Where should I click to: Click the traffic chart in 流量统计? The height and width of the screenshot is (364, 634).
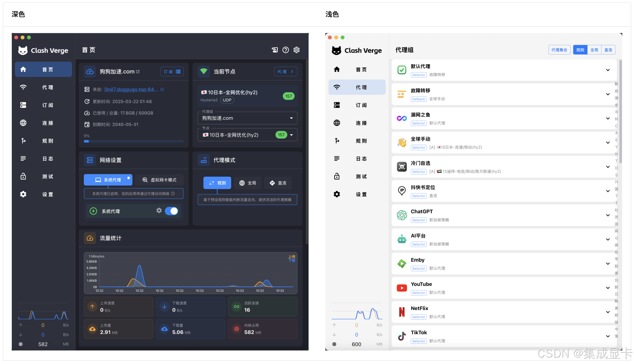191,273
